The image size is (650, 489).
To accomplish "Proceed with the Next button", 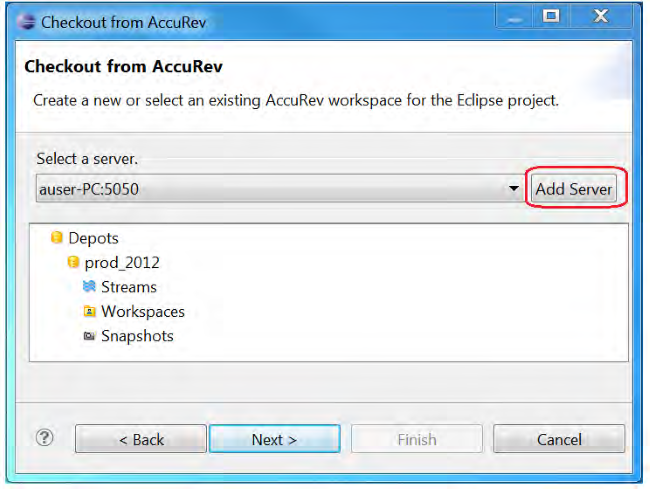I will click(x=274, y=439).
